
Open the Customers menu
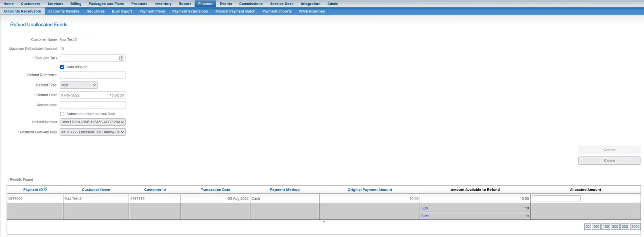pos(31,3)
